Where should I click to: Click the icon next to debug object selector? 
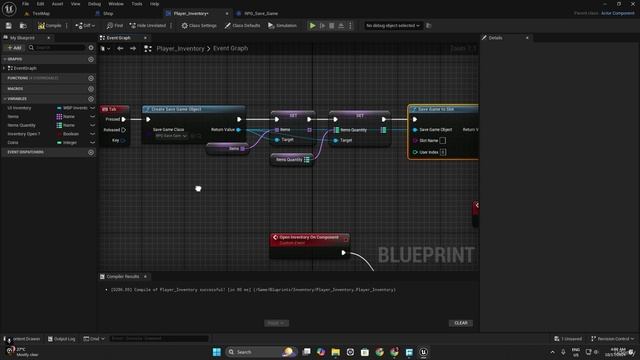tap(429, 26)
